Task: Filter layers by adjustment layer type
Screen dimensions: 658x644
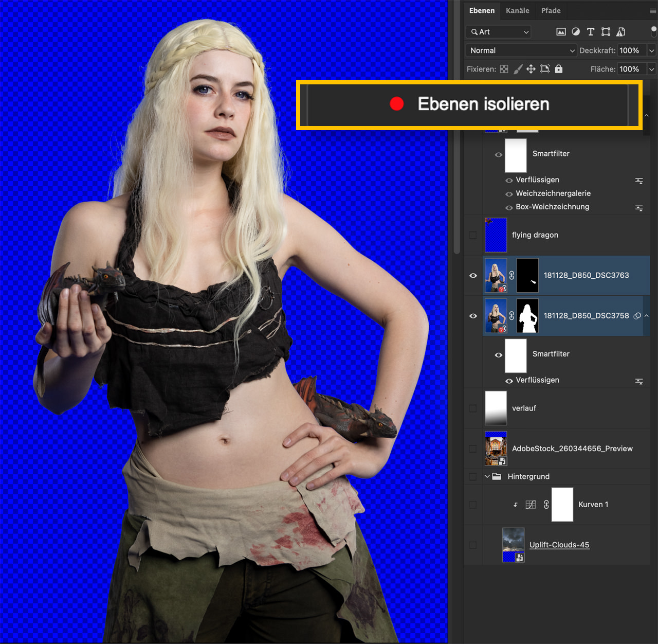Action: click(576, 32)
